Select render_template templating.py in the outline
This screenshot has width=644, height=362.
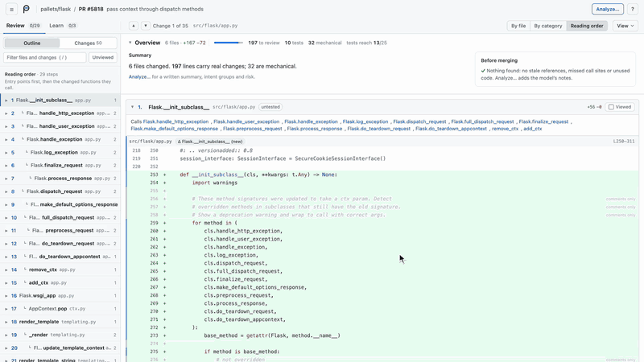pyautogui.click(x=60, y=322)
